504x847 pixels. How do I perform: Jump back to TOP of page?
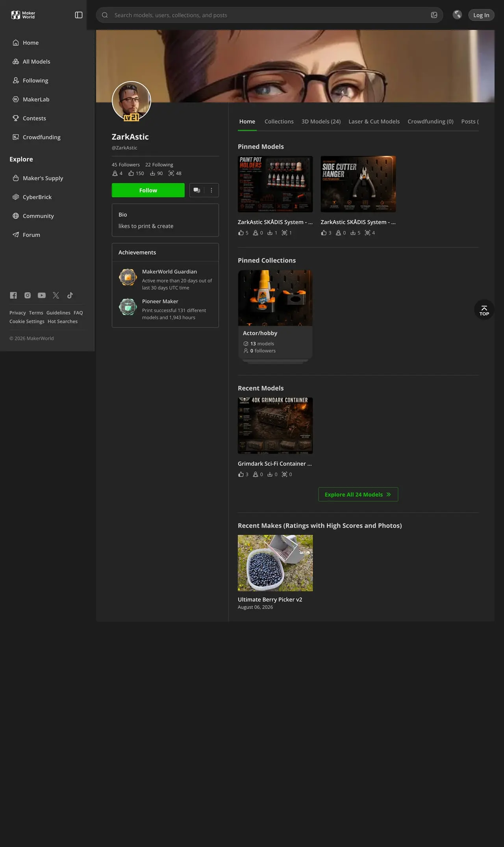(x=484, y=310)
